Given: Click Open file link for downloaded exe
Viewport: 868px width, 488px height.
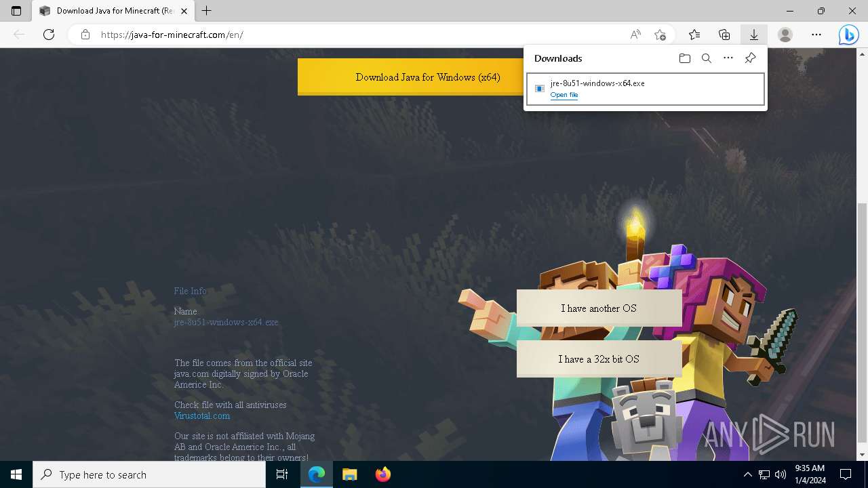Looking at the screenshot, I should click(564, 95).
